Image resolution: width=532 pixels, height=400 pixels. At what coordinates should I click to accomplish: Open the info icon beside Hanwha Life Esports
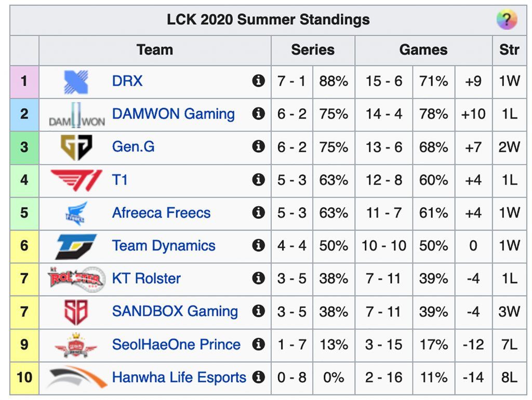click(x=258, y=377)
